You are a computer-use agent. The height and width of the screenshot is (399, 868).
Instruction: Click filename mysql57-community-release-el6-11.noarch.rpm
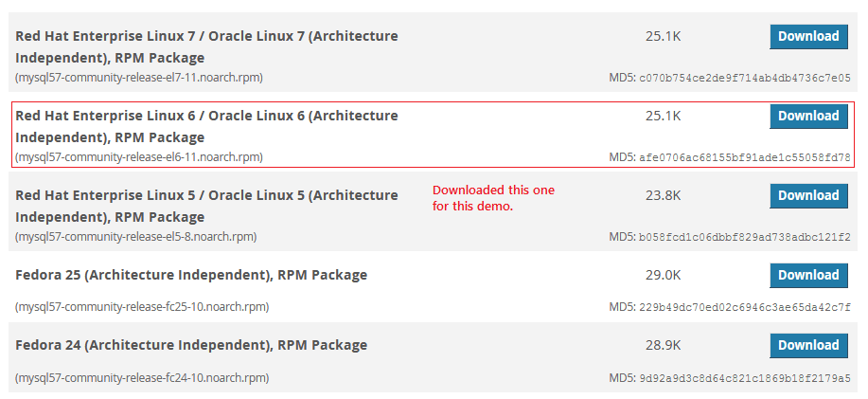pyautogui.click(x=139, y=156)
